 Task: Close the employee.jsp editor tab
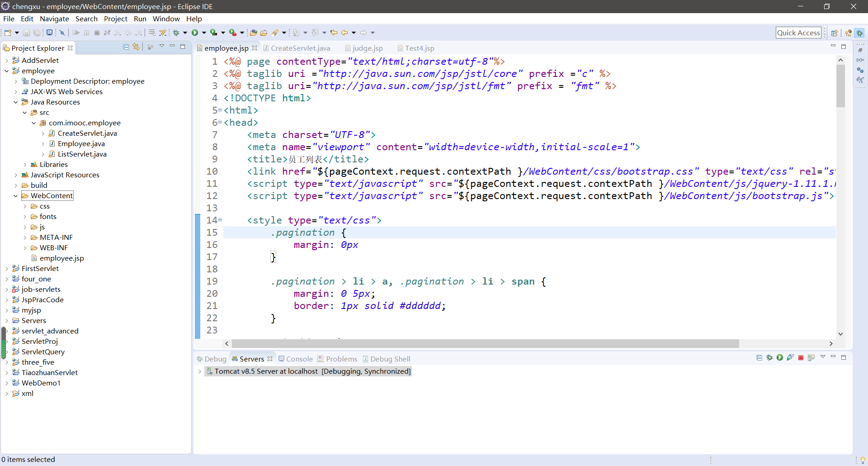(x=255, y=48)
